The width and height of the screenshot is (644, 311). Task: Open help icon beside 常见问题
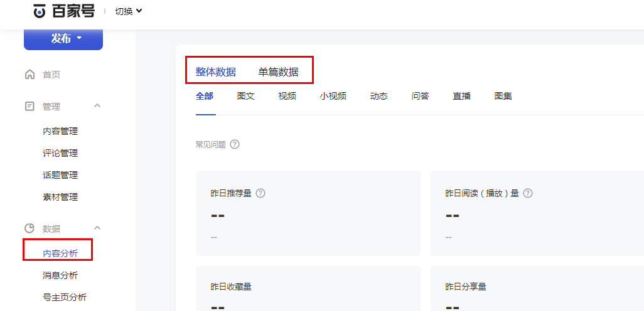(x=235, y=144)
